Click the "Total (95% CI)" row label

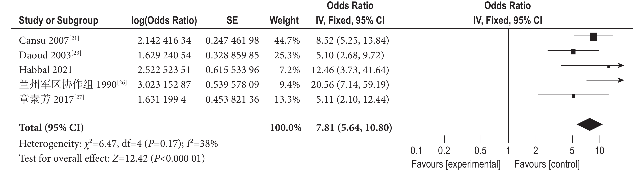pyautogui.click(x=51, y=128)
